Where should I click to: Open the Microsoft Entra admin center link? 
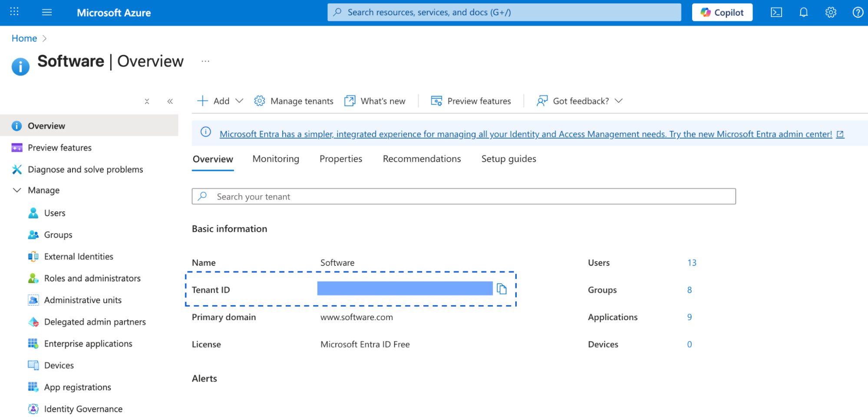click(x=525, y=134)
